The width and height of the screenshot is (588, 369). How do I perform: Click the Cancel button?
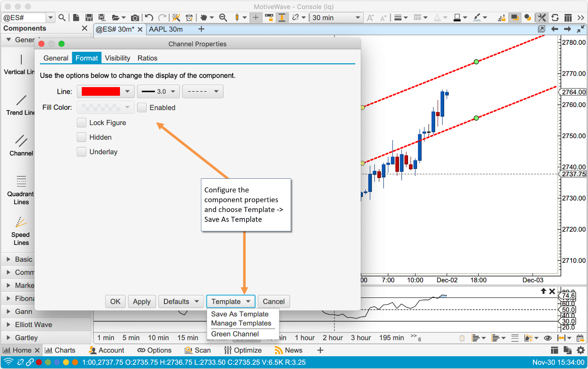tap(274, 302)
